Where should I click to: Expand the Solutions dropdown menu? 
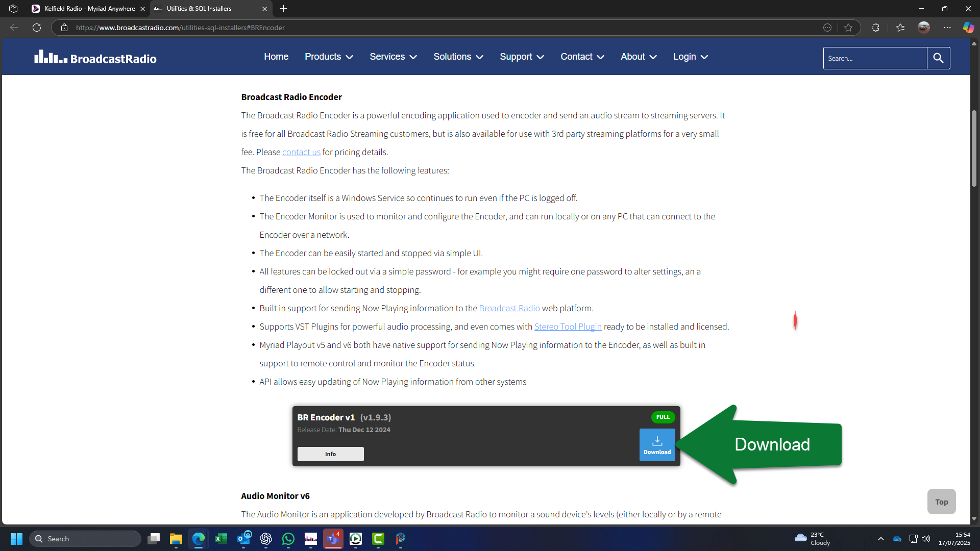click(x=458, y=57)
